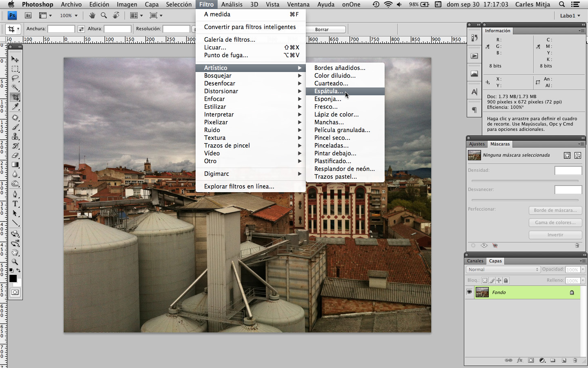This screenshot has height=368, width=588.
Task: Click the delete layer trash icon
Action: click(x=575, y=360)
